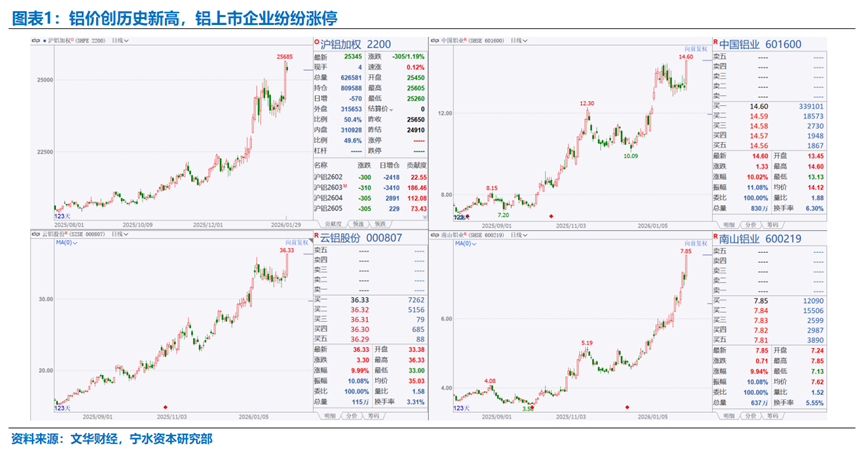Switch to the 贡献度 tab under 沪铝加权 panel
The width and height of the screenshot is (864, 452).
(x=333, y=224)
